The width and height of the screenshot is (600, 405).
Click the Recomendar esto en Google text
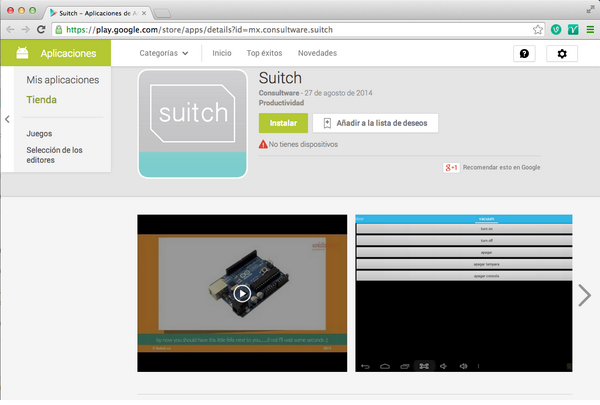(501, 167)
